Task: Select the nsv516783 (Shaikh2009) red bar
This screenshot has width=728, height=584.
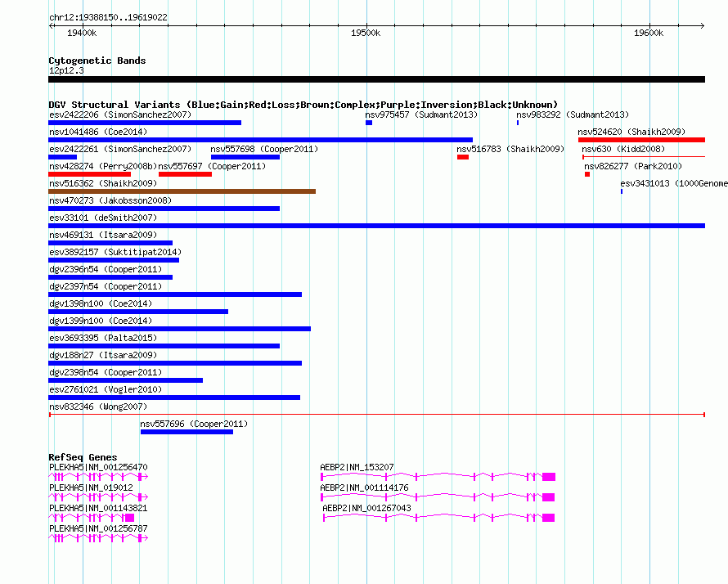Action: point(463,157)
